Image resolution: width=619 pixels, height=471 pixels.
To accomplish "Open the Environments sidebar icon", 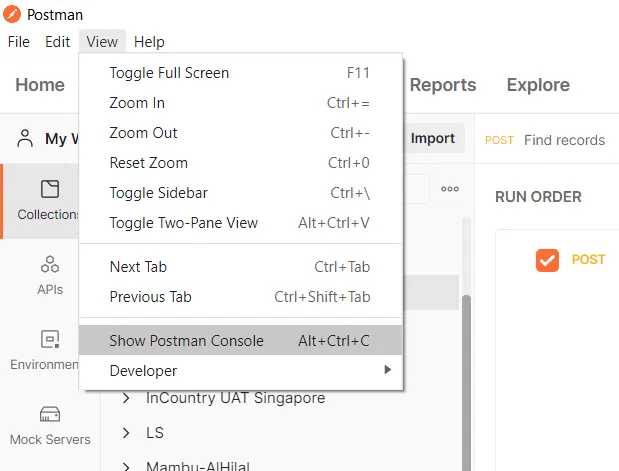I will pos(50,339).
